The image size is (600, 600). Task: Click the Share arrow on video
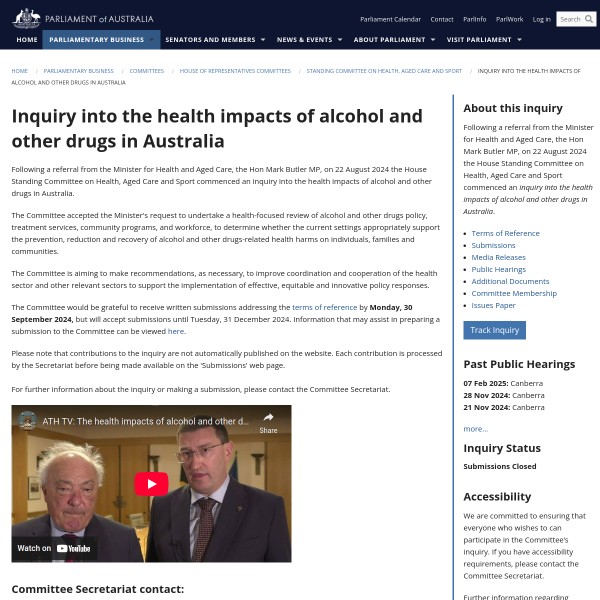tap(268, 422)
